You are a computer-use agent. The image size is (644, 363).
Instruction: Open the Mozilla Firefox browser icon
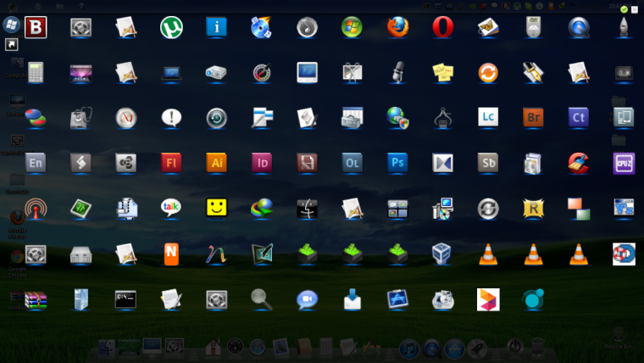tap(397, 27)
